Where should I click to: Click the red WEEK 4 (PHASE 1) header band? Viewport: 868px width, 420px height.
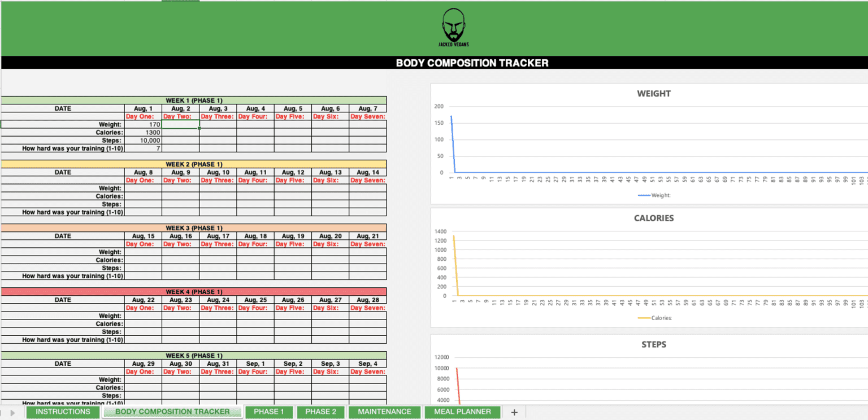194,292
